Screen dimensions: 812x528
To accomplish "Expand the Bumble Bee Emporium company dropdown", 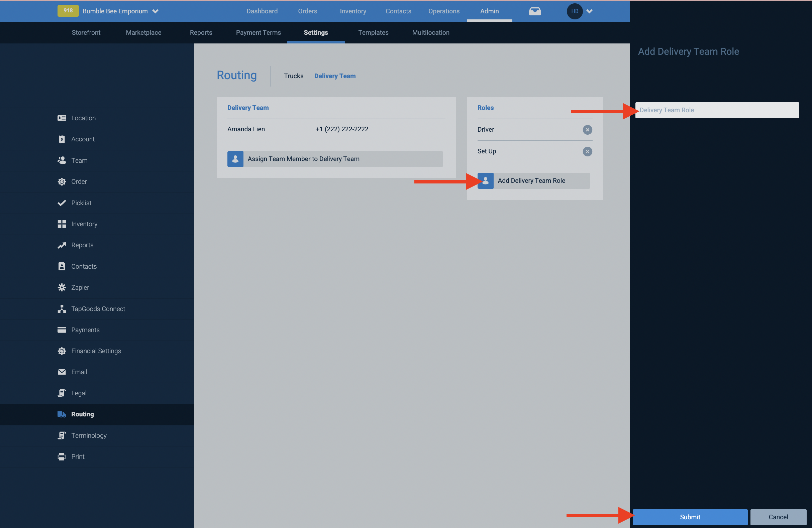I will pyautogui.click(x=156, y=11).
